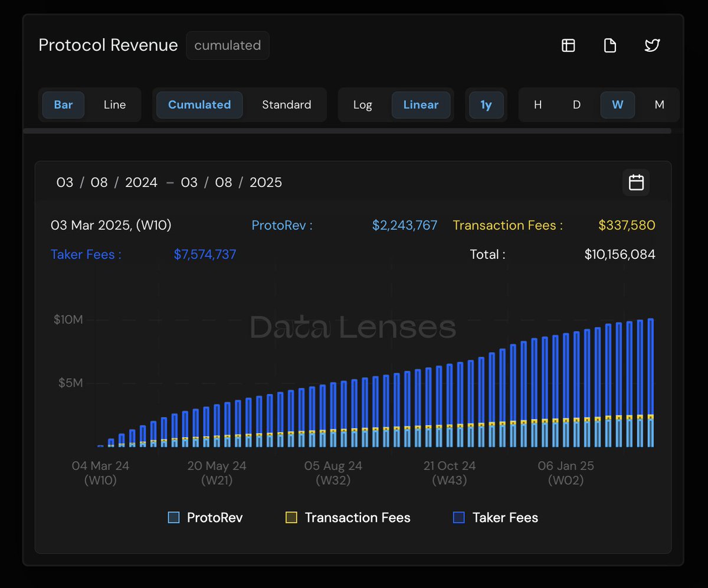Switch to Monthly (M) granularity
The width and height of the screenshot is (708, 588).
(x=659, y=104)
